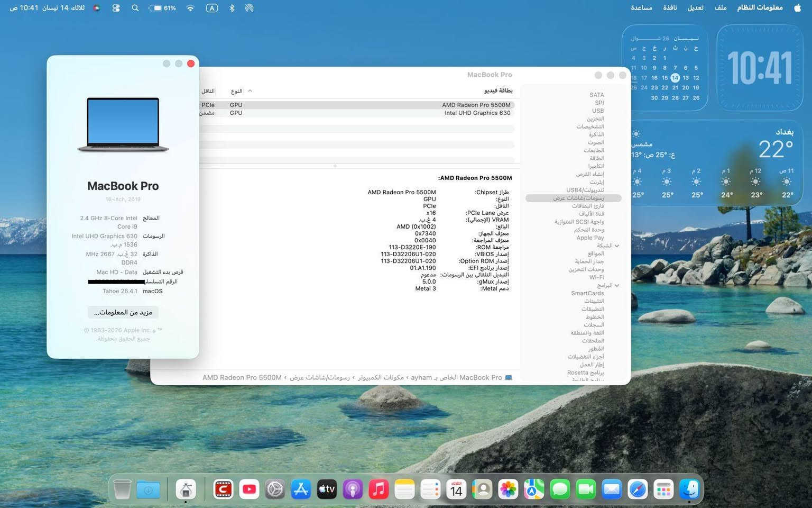Open the Apple menu
The height and width of the screenshot is (508, 812).
[x=798, y=7]
